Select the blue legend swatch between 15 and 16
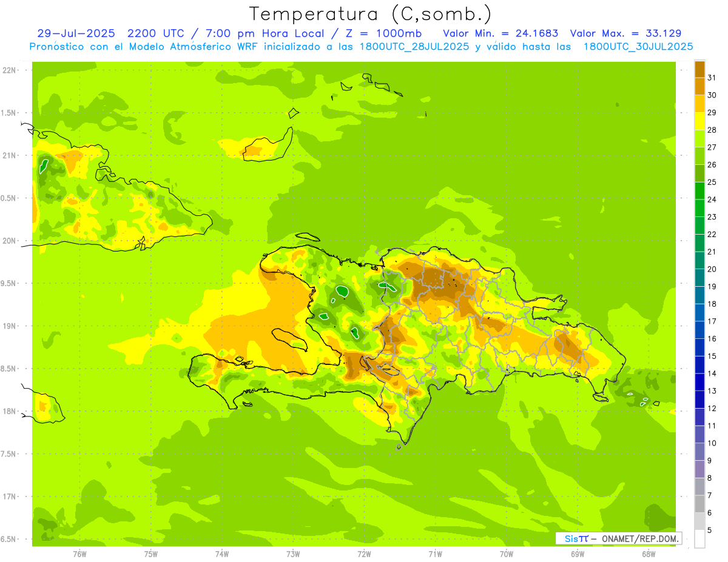Screen dimensions: 728x562 [x=699, y=347]
